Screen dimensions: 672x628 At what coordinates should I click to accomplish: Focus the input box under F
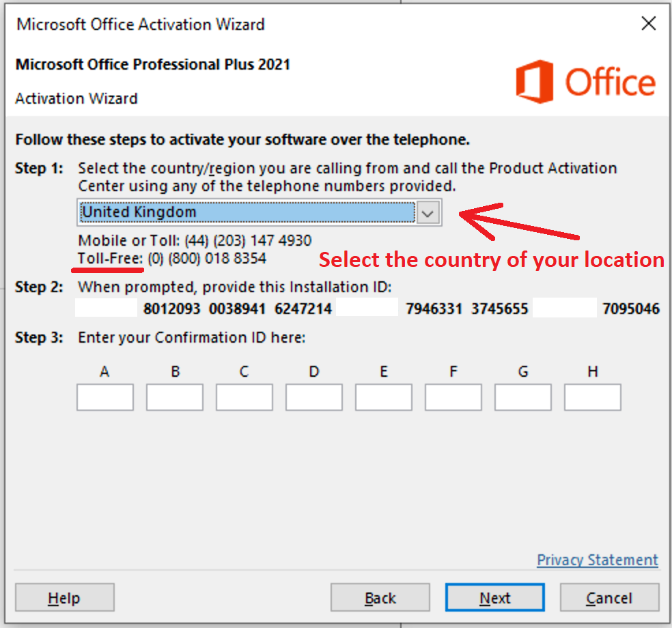pyautogui.click(x=453, y=397)
